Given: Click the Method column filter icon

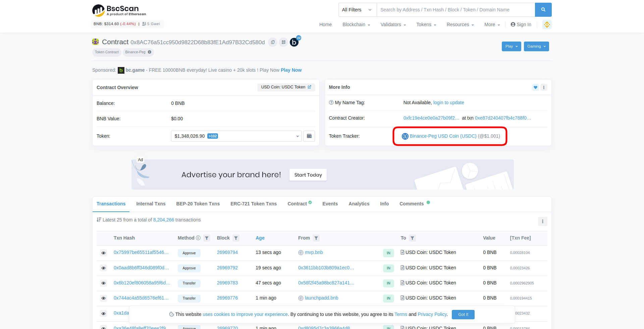Looking at the screenshot, I should coord(207,238).
